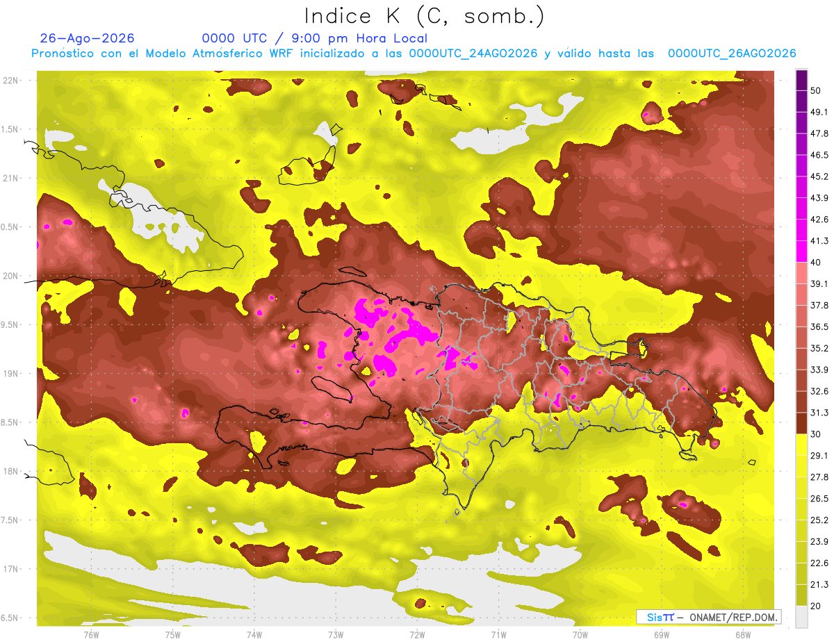Click the '70W' longitude label
Image resolution: width=834 pixels, height=644 pixels.
tap(580, 635)
